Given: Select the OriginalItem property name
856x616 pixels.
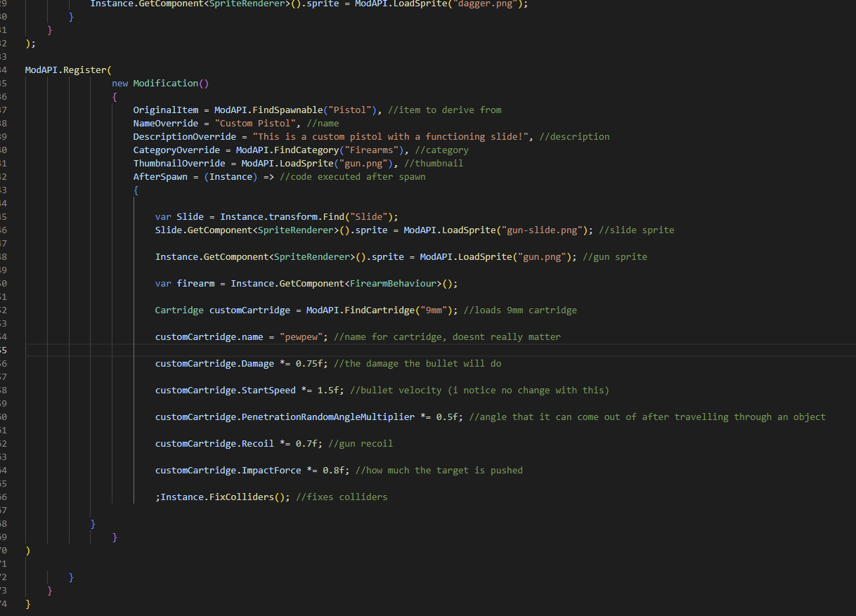Looking at the screenshot, I should [x=166, y=110].
